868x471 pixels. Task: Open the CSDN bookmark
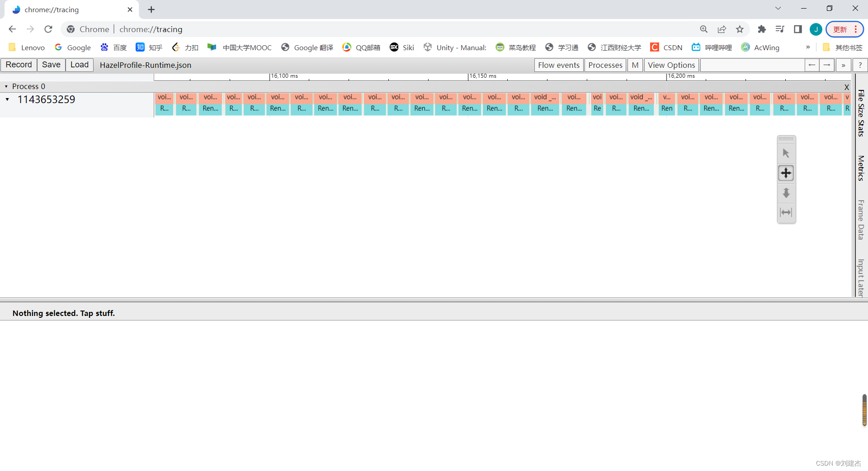point(666,47)
